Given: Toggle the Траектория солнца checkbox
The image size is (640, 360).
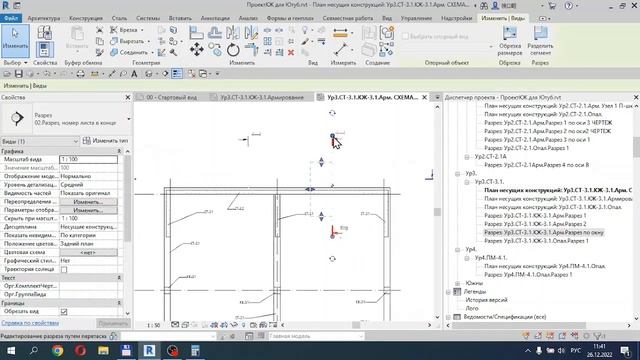Looking at the screenshot, I should click(x=64, y=269).
